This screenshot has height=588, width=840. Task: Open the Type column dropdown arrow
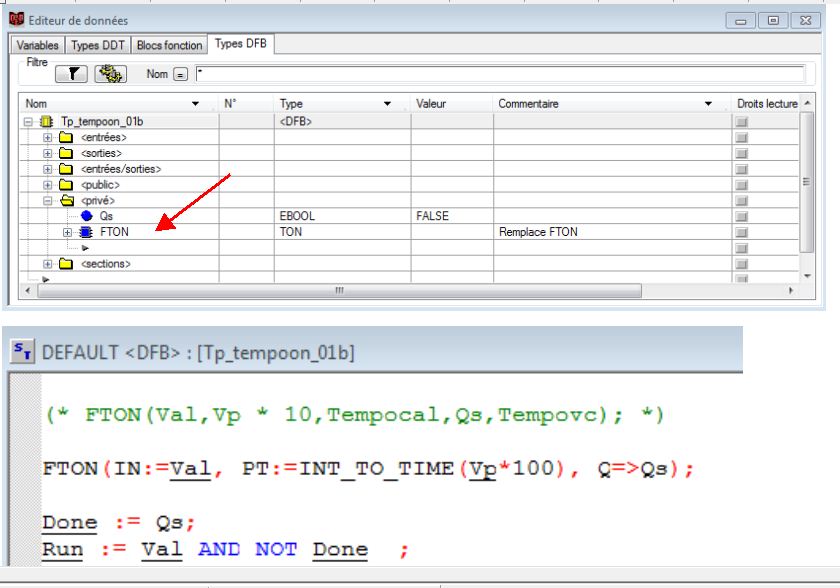(387, 104)
